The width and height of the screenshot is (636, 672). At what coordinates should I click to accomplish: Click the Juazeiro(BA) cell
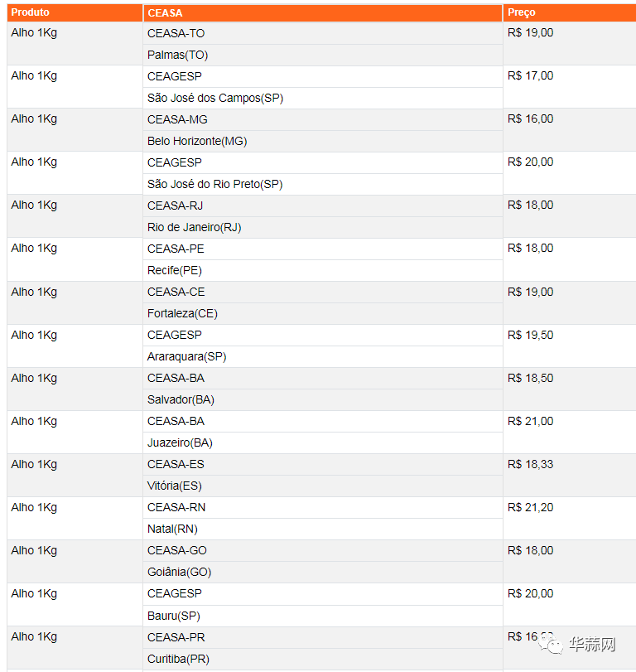pyautogui.click(x=323, y=442)
